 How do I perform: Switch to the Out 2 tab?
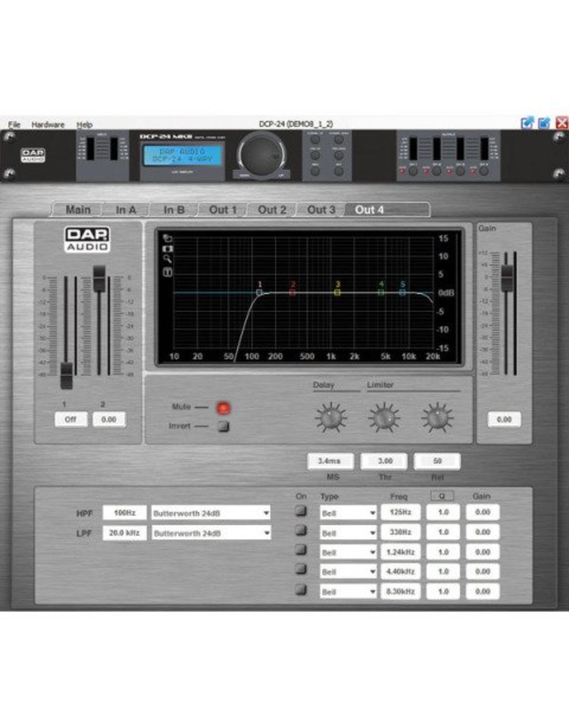[271, 210]
